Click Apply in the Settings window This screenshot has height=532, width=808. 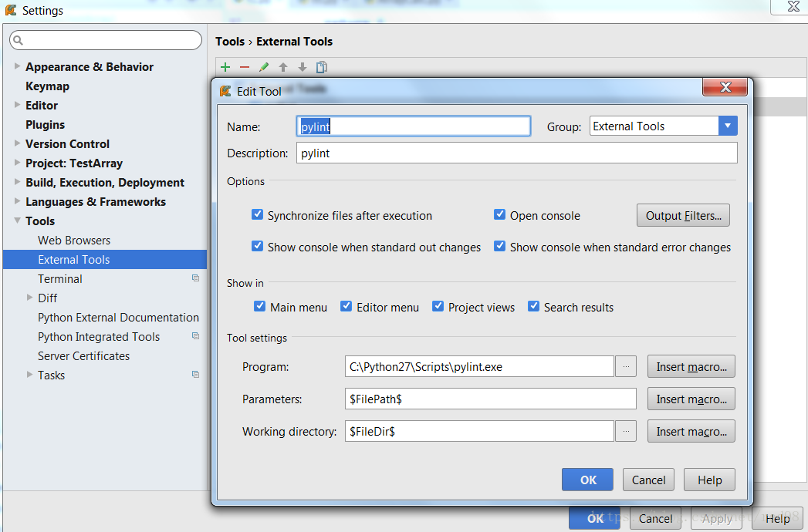pos(716,518)
